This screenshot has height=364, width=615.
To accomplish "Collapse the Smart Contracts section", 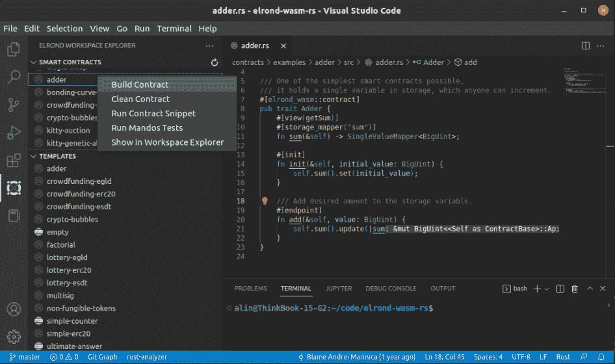I will pyautogui.click(x=34, y=62).
